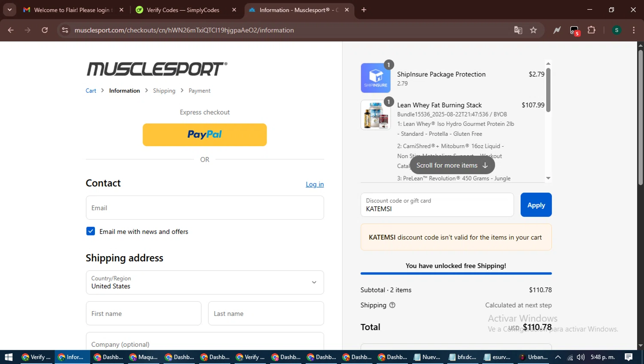
Task: Open the Nuev... Notepad taskbar window
Action: pyautogui.click(x=427, y=357)
